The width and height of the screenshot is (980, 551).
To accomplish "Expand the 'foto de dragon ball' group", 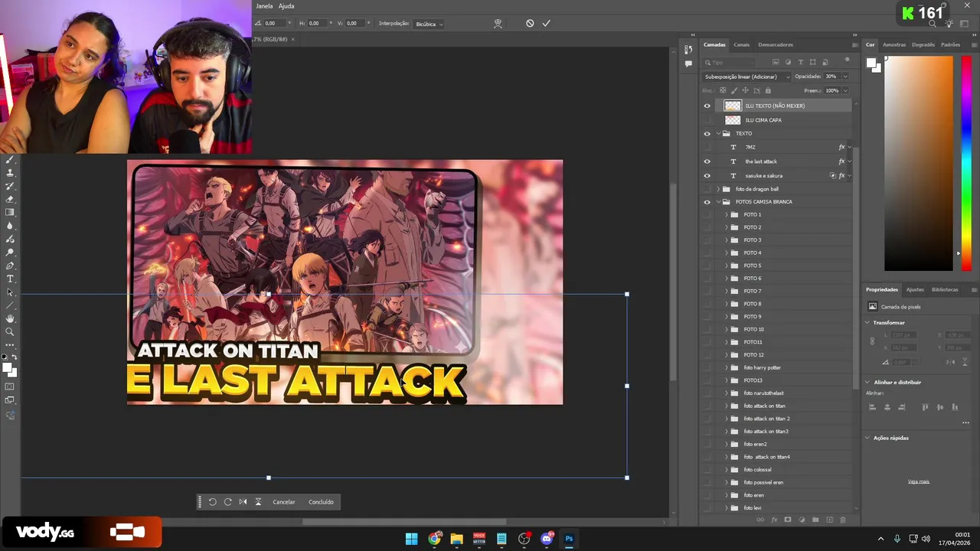I will (x=718, y=189).
